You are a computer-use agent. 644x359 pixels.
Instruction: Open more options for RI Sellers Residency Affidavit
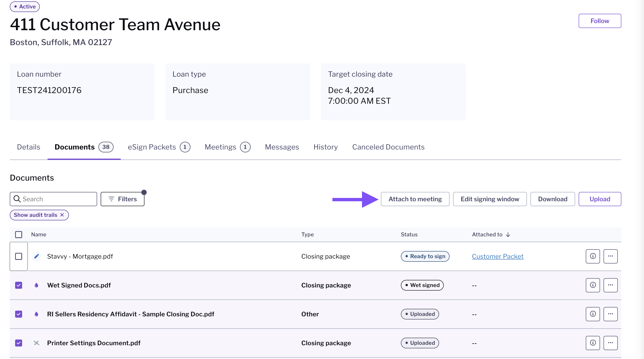(x=610, y=314)
